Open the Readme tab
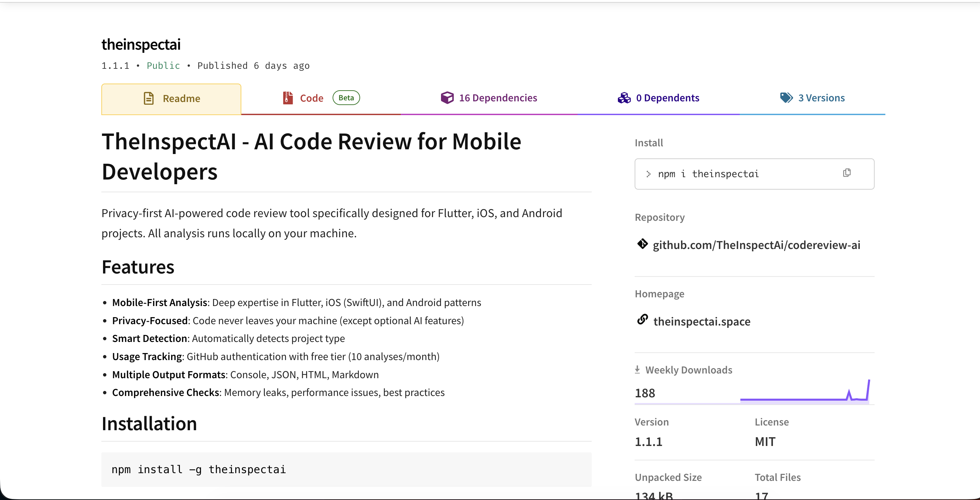 pos(171,99)
